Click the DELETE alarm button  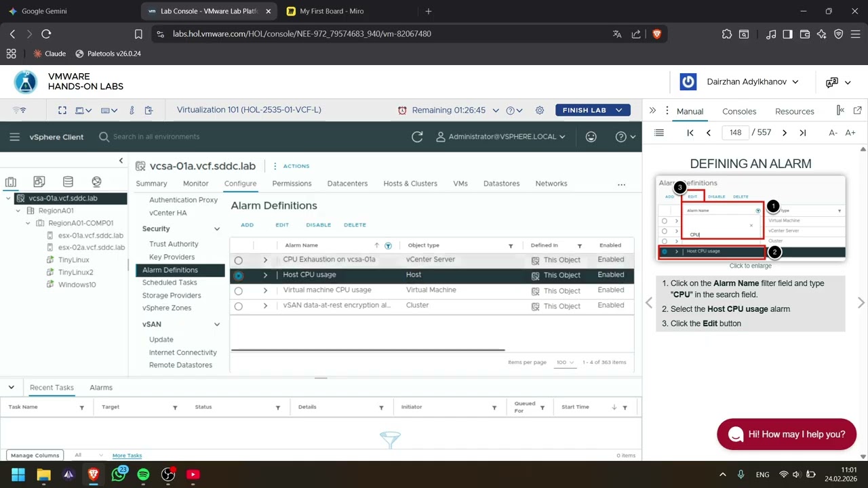[355, 225]
